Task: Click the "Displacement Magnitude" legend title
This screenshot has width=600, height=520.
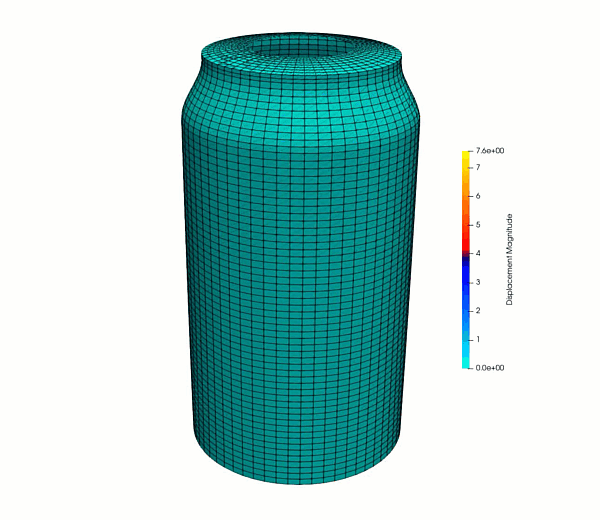Action: tap(509, 259)
